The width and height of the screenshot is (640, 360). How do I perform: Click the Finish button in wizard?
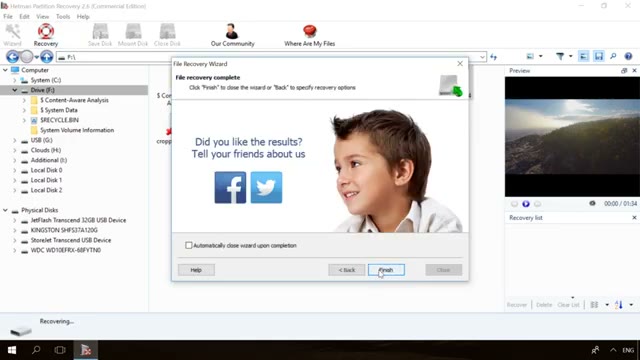386,270
